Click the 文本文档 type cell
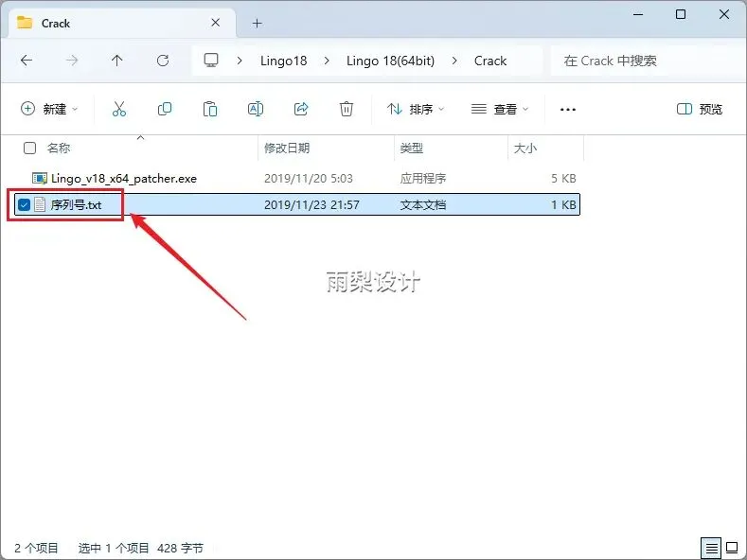Viewport: 747px width, 560px height. click(423, 204)
